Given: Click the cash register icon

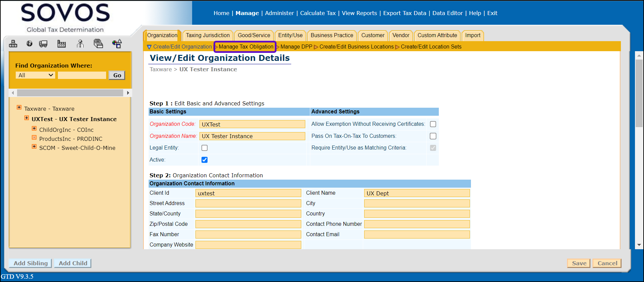Looking at the screenshot, I should (x=98, y=44).
